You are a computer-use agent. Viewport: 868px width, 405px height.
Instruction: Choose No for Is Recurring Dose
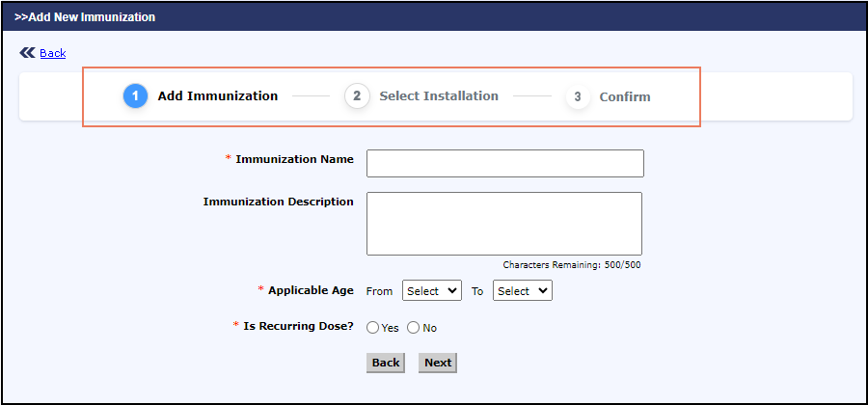(x=414, y=328)
